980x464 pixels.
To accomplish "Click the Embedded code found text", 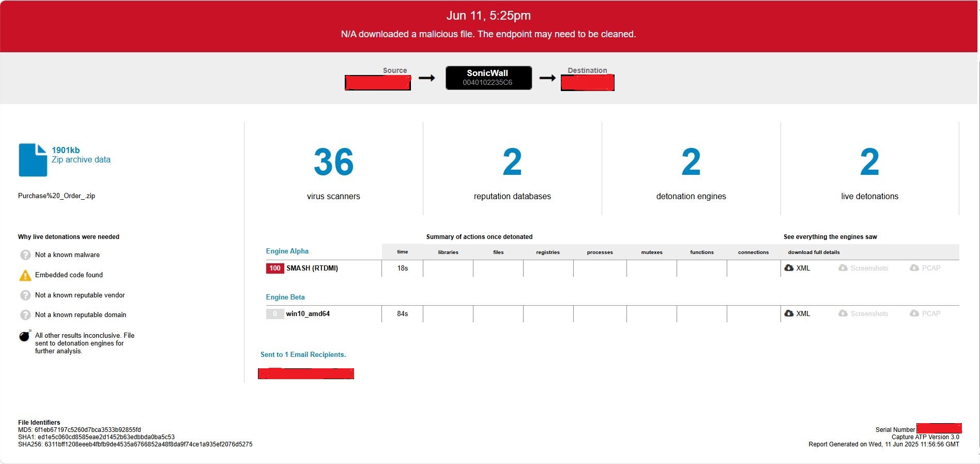I will coord(69,275).
